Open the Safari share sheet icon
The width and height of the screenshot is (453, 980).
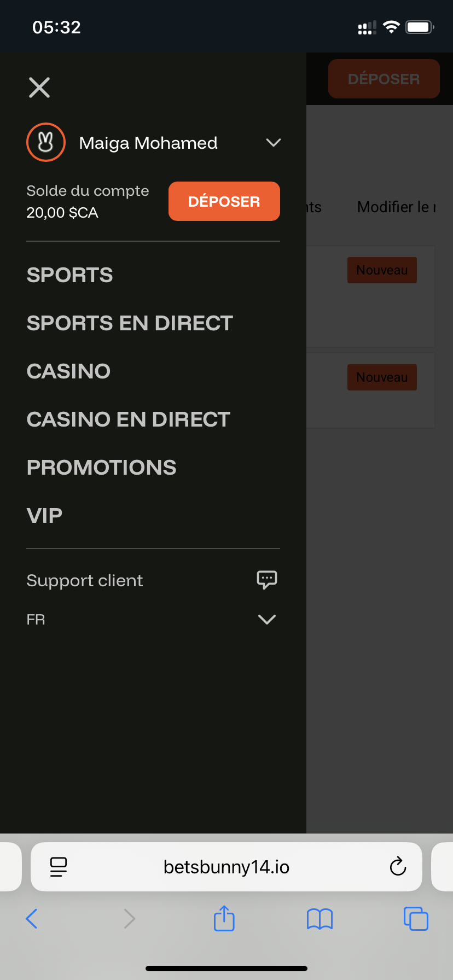pos(224,919)
